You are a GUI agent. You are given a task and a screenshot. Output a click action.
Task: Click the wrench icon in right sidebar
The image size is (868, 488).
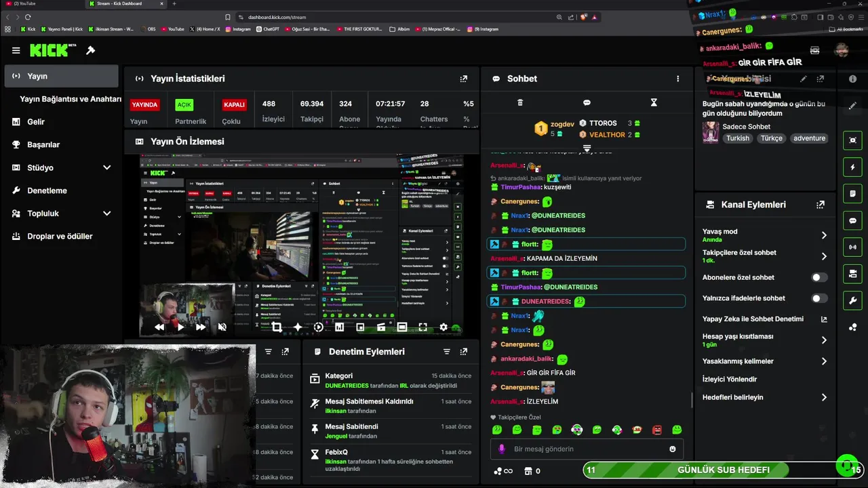(x=852, y=301)
